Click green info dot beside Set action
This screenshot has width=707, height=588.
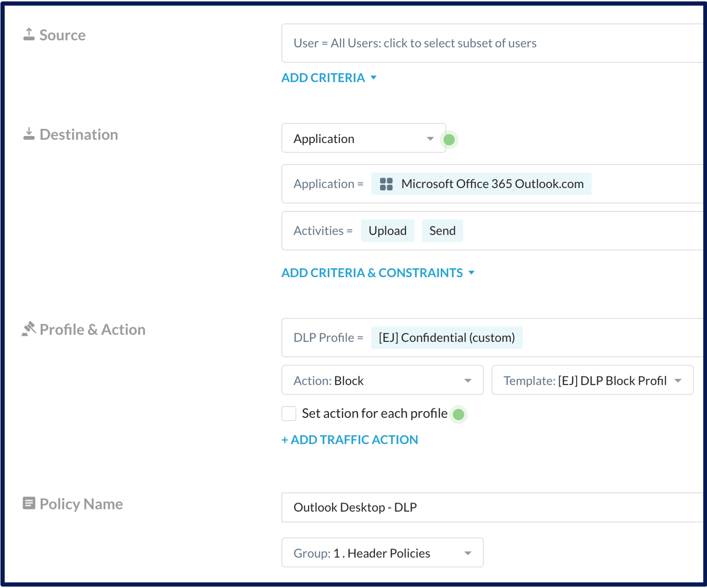459,414
